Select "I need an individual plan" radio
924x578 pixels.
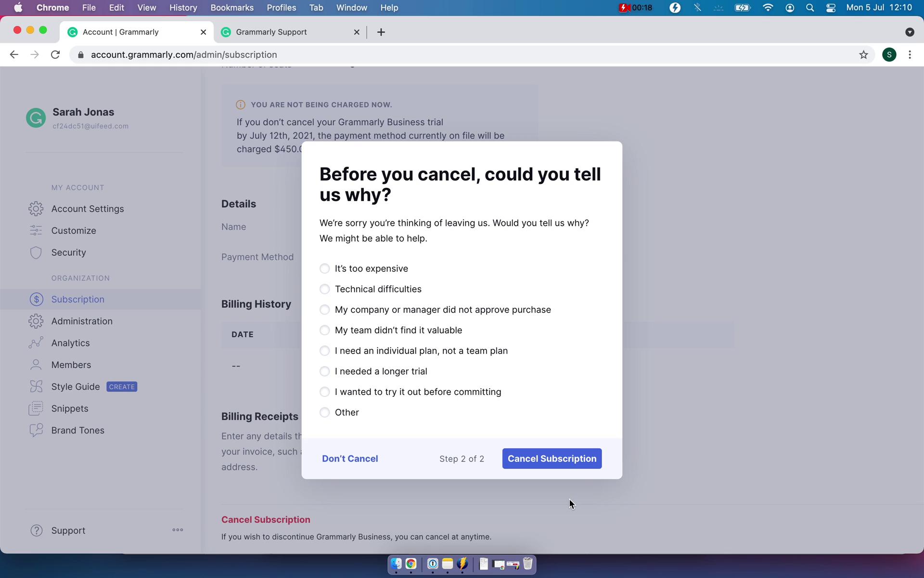(x=325, y=351)
